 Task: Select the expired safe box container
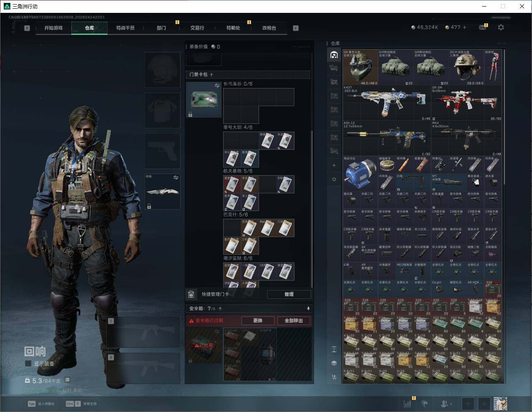(x=204, y=345)
